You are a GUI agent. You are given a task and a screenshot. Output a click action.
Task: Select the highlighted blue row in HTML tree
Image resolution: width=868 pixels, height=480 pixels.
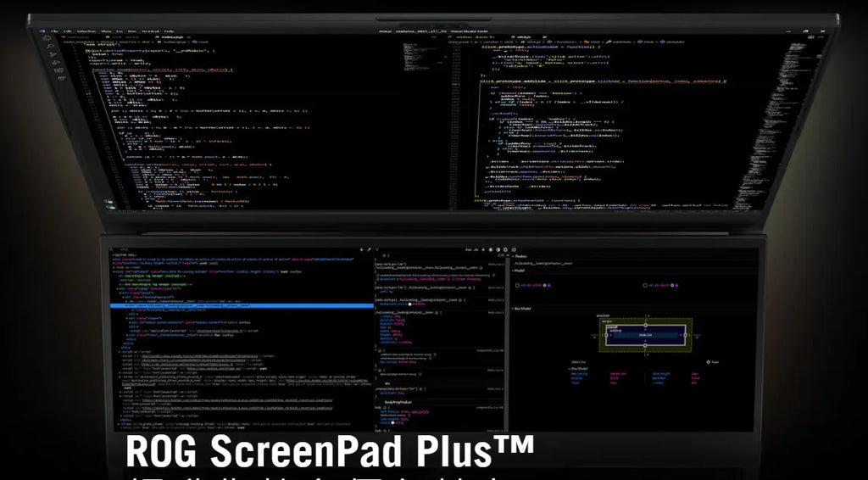(242, 305)
